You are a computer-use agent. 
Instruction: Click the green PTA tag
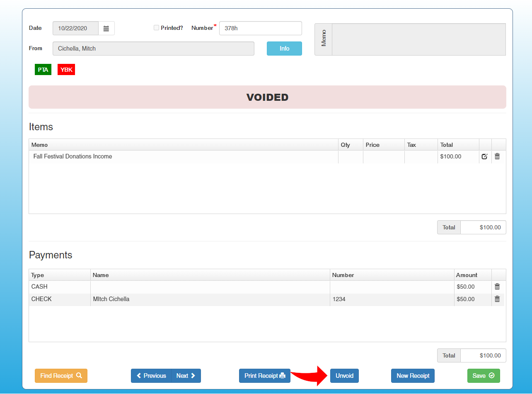43,70
